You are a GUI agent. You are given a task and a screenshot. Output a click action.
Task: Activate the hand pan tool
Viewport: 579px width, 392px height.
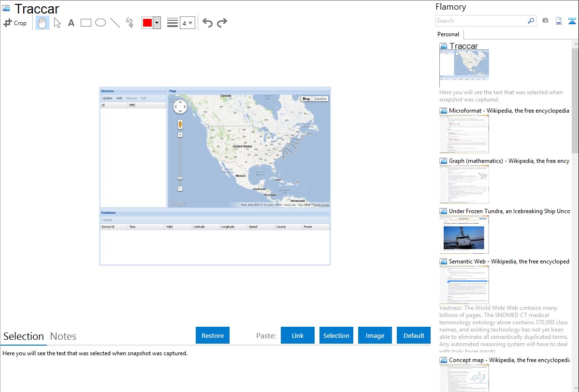pyautogui.click(x=43, y=23)
